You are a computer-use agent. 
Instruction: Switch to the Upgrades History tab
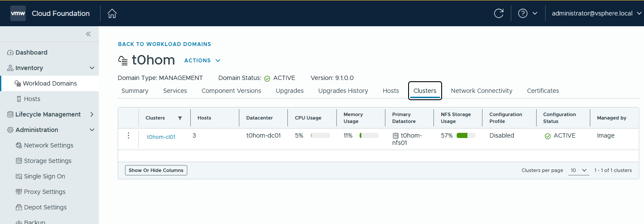click(x=343, y=91)
